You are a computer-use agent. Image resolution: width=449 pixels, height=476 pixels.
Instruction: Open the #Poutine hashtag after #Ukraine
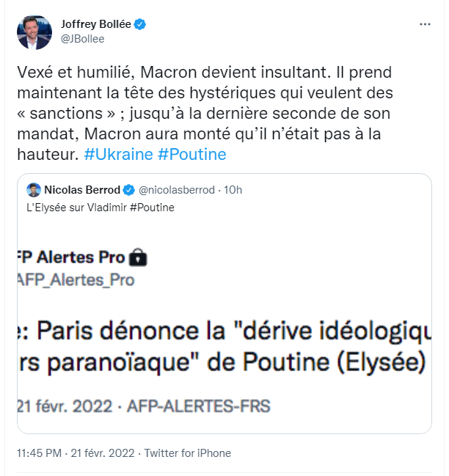tap(191, 155)
